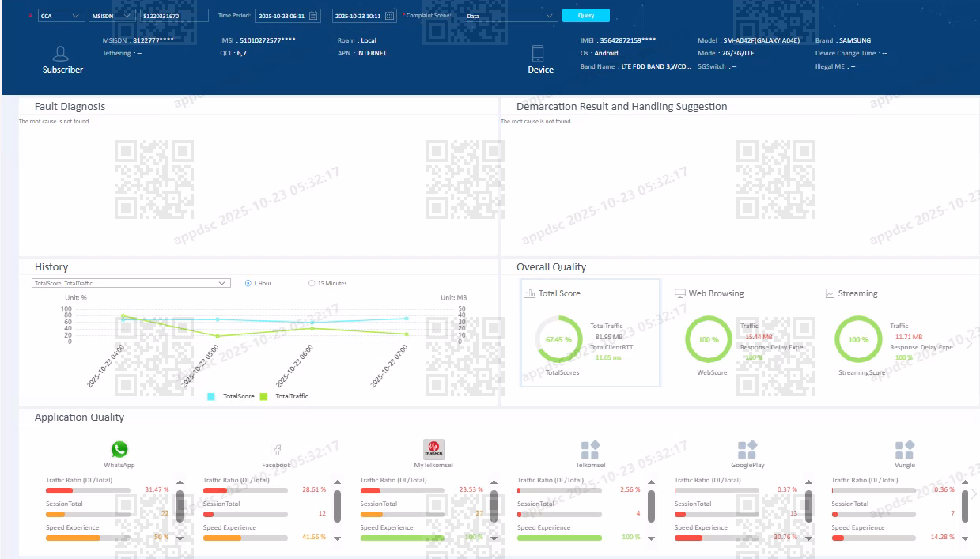Screen dimensions: 980x559
Task: Click the Vungle app icon
Action: (905, 450)
